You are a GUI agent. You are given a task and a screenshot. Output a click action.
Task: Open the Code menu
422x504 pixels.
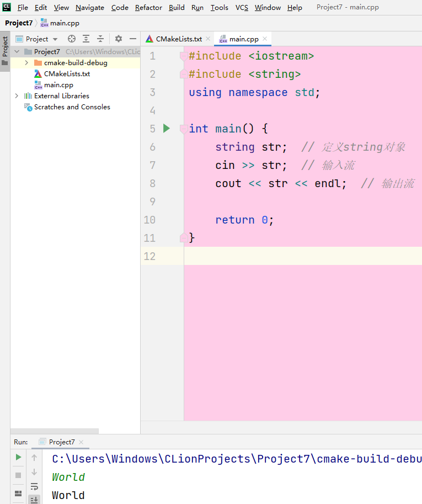point(120,7)
